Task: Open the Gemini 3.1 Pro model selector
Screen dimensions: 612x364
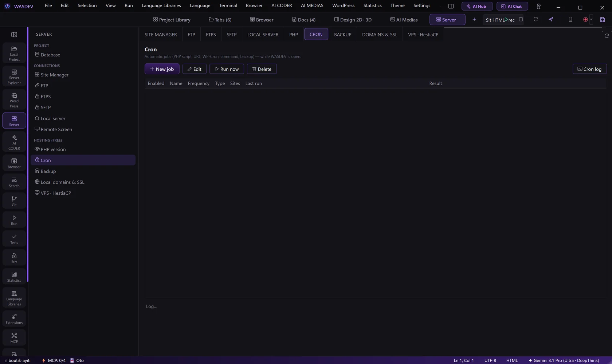Action: tap(564, 360)
